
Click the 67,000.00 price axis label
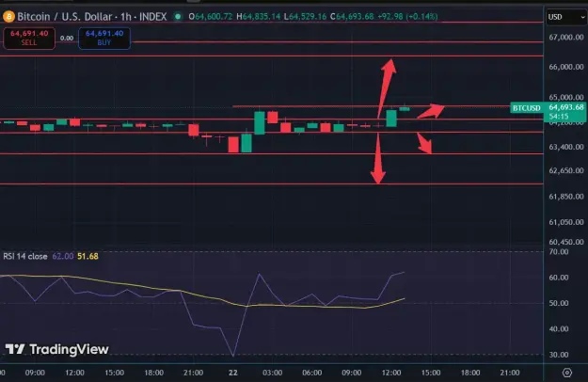(x=566, y=37)
